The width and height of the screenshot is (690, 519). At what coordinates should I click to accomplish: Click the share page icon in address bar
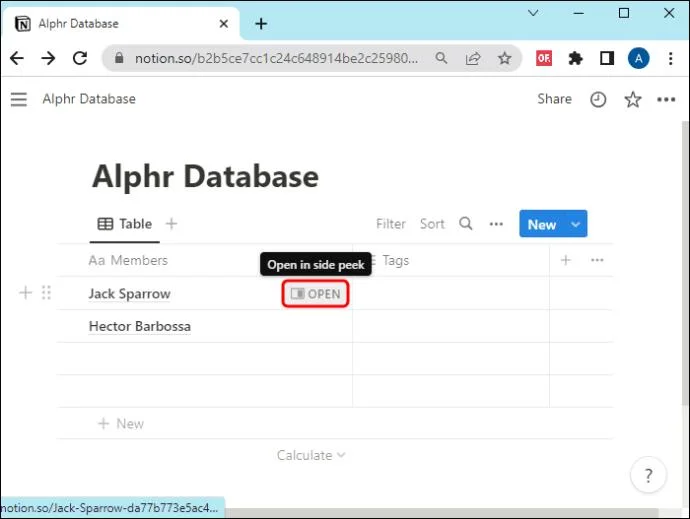[x=473, y=58]
